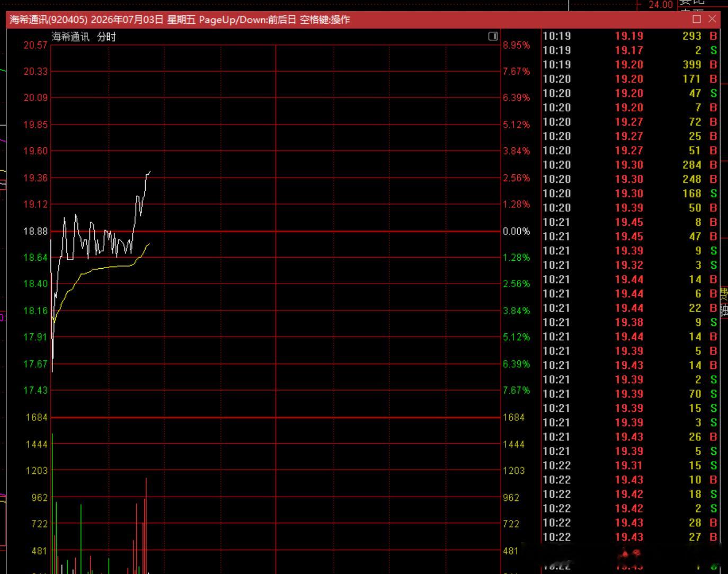
Task: Select the 19.30 sell tick of 168
Action: pyautogui.click(x=630, y=193)
